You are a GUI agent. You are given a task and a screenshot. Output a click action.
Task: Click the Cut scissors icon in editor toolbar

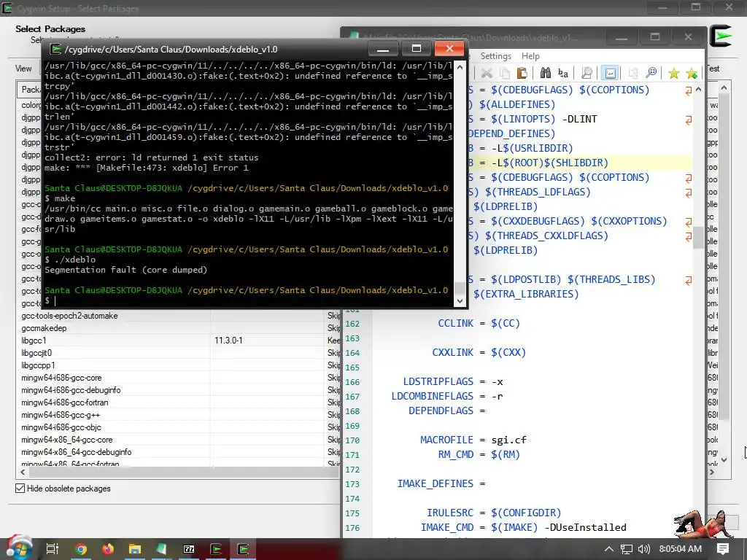tap(487, 73)
